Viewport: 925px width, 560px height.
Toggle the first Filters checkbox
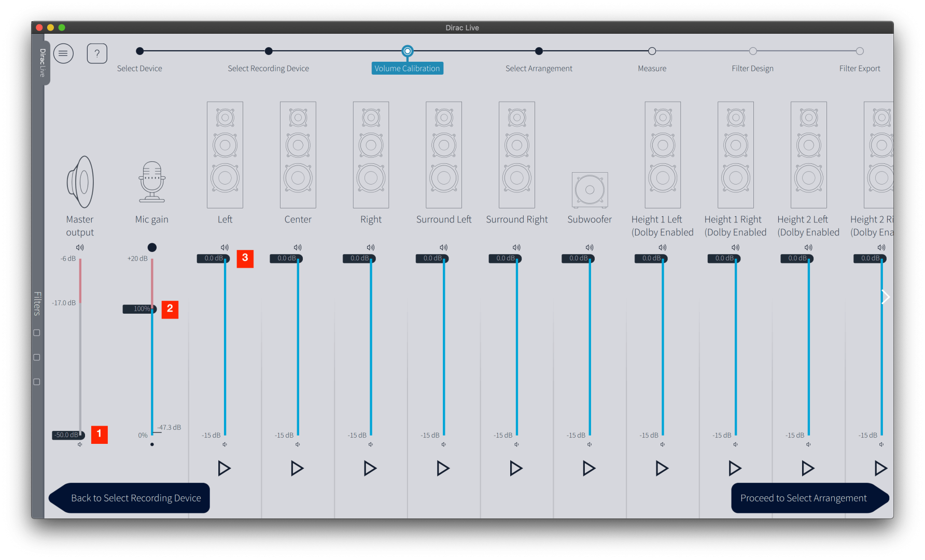click(37, 333)
